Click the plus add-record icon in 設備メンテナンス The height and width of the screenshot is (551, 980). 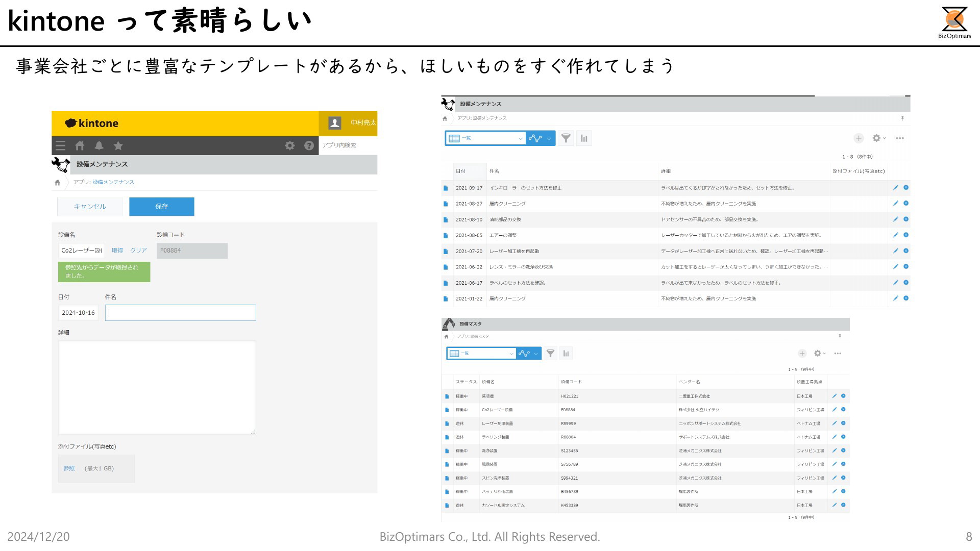tap(859, 138)
